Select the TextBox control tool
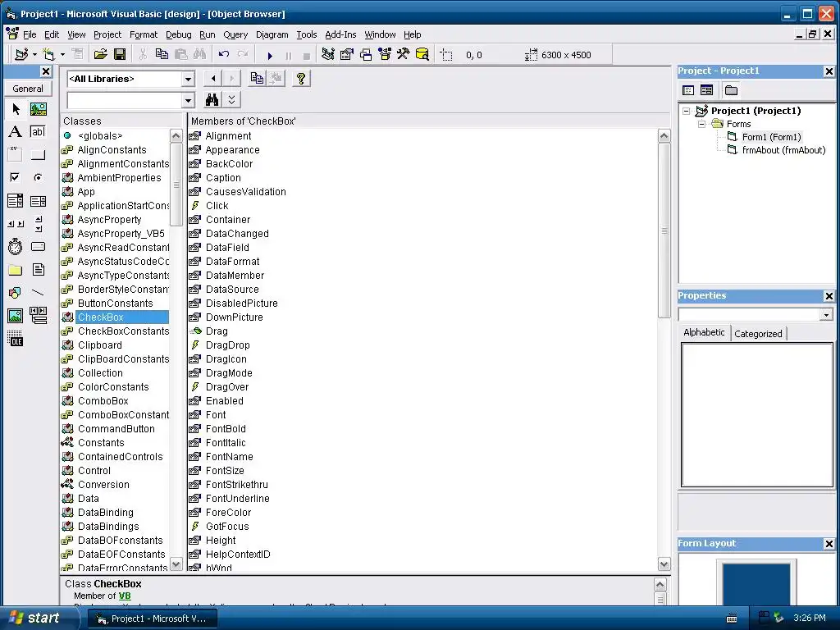The image size is (840, 630). tap(38, 132)
